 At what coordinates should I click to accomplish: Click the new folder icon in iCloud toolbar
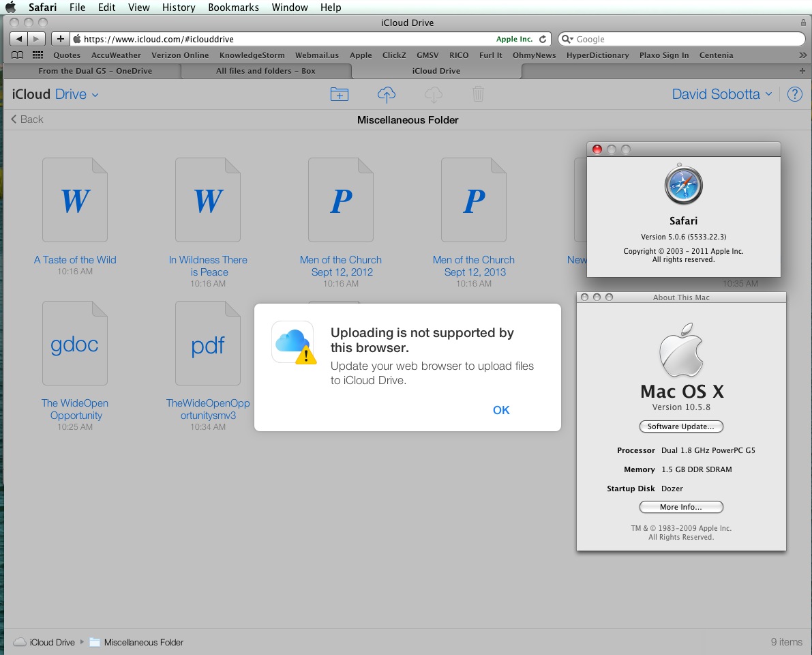tap(340, 94)
